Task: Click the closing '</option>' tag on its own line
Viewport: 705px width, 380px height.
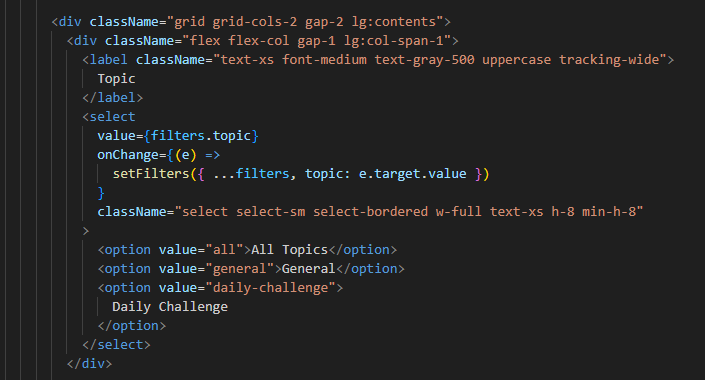Action: [132, 326]
